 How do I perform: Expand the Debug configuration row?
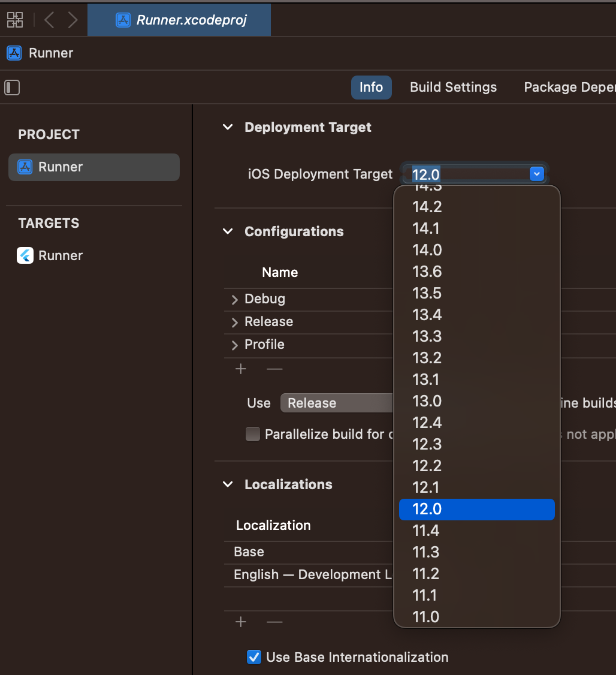234,300
